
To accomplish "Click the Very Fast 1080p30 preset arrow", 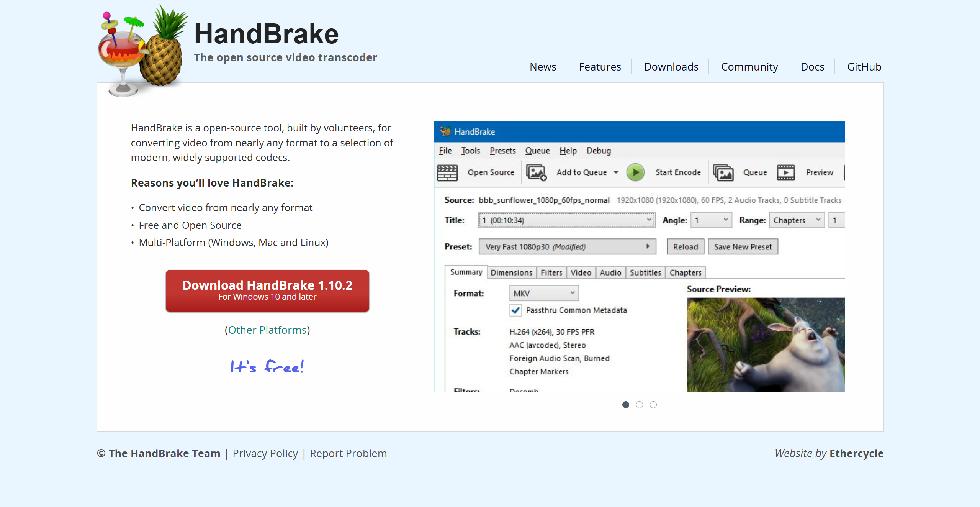I will pos(648,246).
